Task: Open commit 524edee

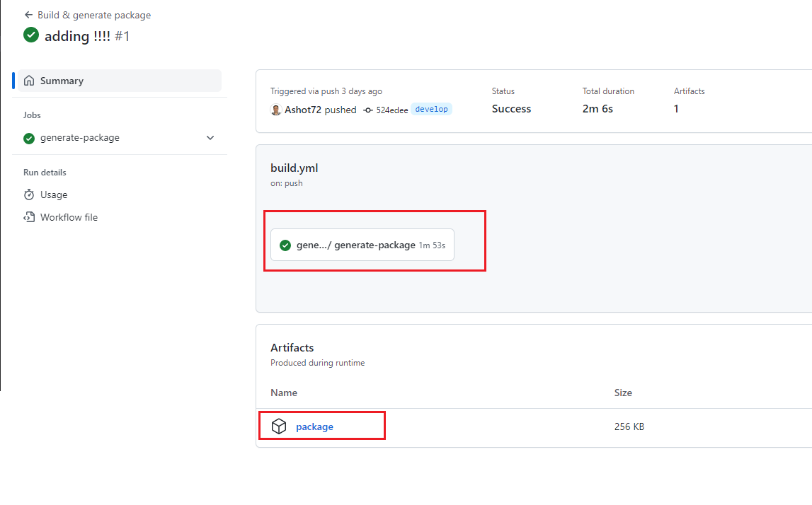Action: point(391,110)
